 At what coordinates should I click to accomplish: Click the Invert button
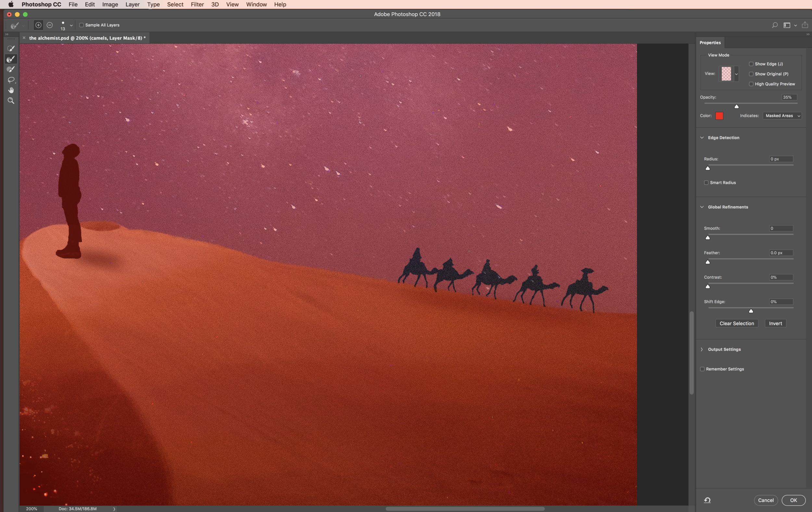[x=775, y=323]
